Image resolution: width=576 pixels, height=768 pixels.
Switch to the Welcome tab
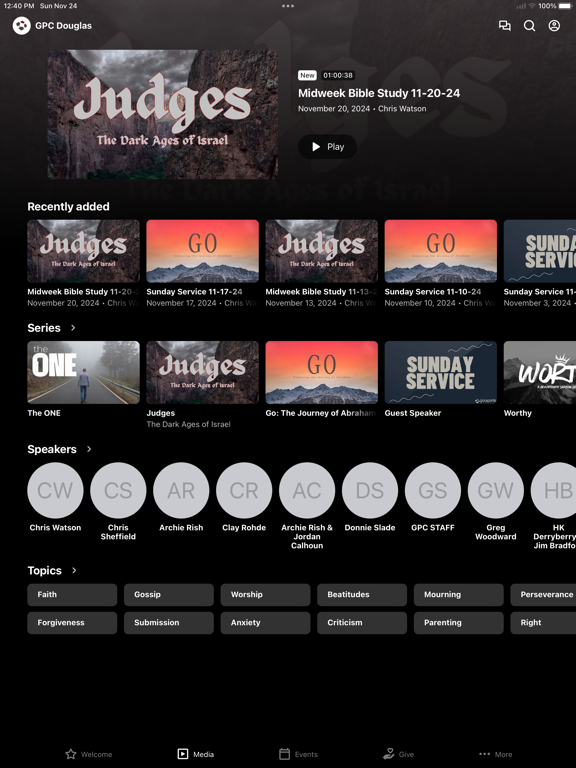pyautogui.click(x=89, y=754)
